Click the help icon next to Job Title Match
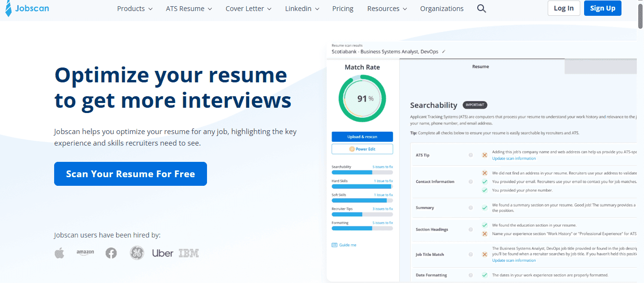 [x=471, y=254]
